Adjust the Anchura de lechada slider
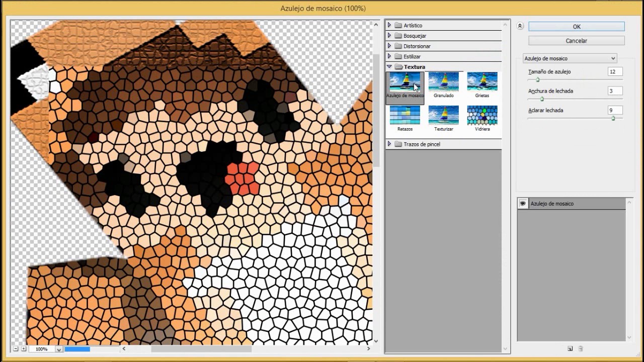 tap(542, 99)
